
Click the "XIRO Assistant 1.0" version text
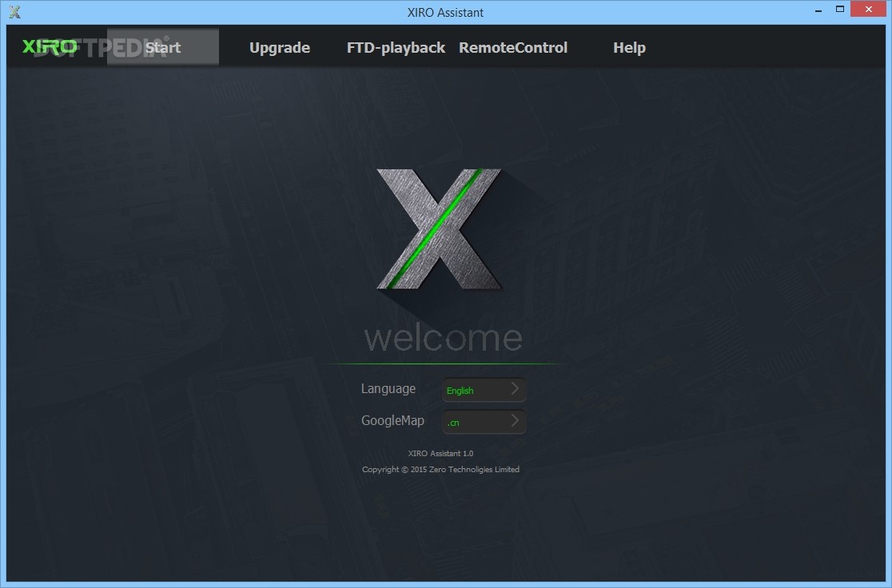coord(440,453)
